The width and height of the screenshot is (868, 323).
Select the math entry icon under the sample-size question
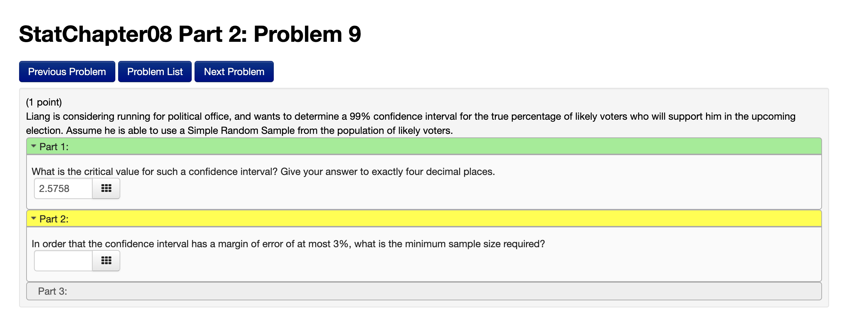[106, 260]
